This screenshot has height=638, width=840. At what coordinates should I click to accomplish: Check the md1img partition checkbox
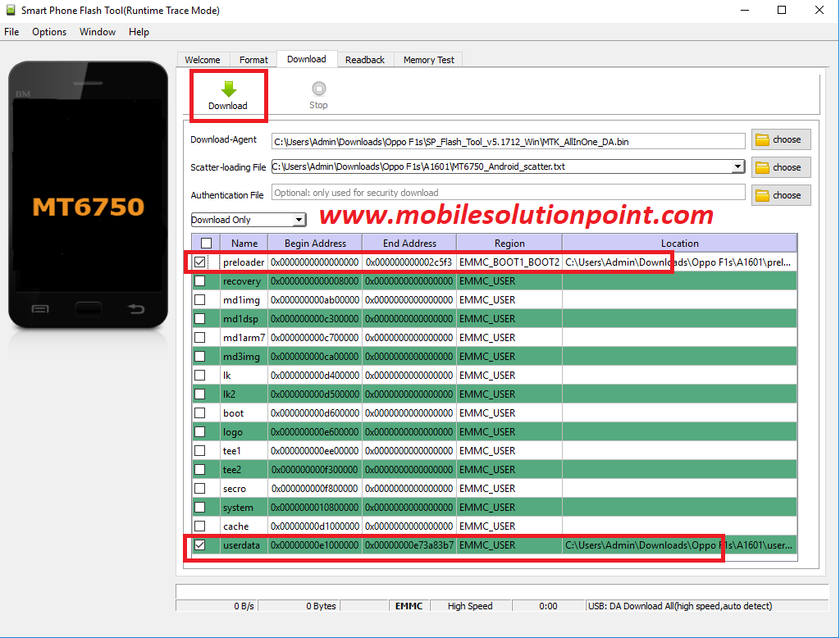point(200,299)
